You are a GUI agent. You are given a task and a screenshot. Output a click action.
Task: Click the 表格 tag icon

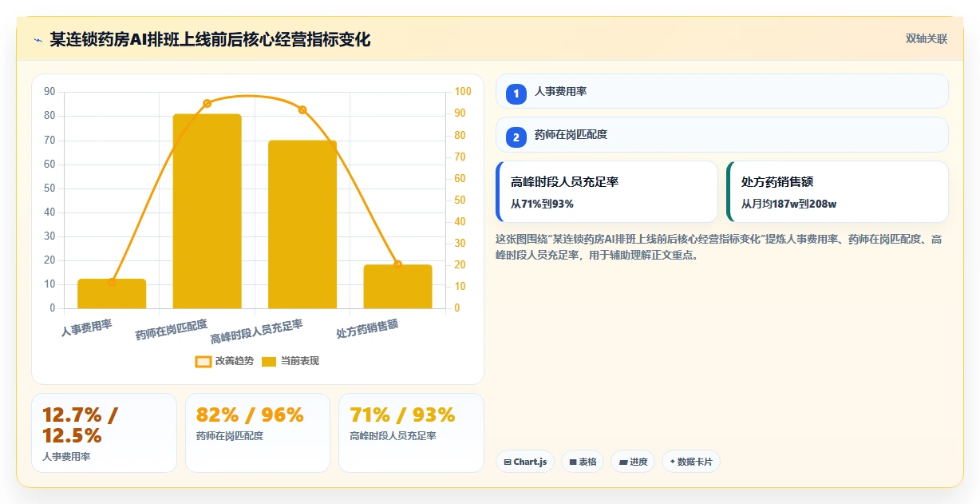coord(573,462)
